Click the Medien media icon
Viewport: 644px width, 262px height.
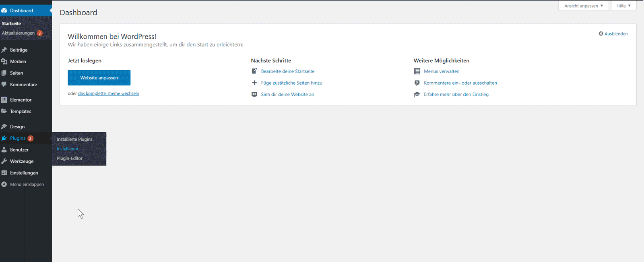pos(4,62)
